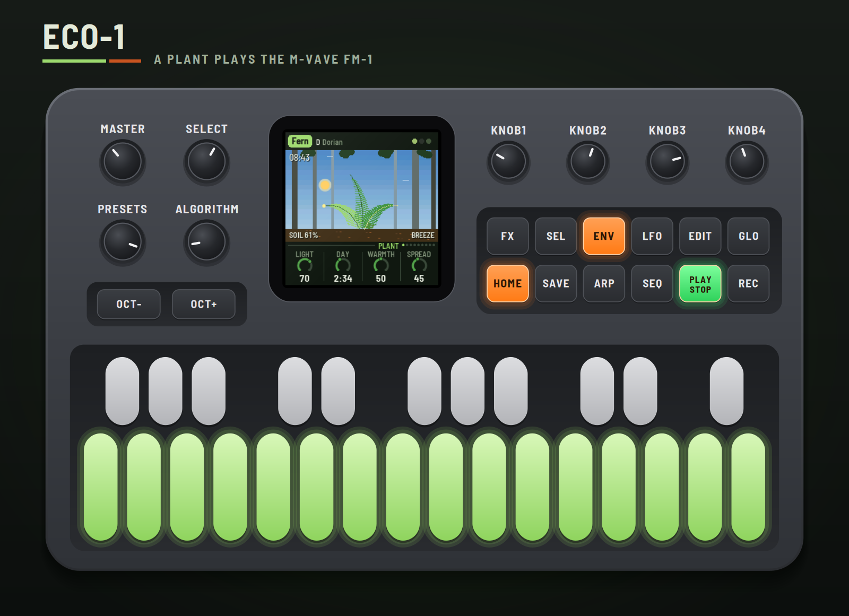Open the FX page
Image resolution: width=849 pixels, height=616 pixels.
(x=508, y=236)
